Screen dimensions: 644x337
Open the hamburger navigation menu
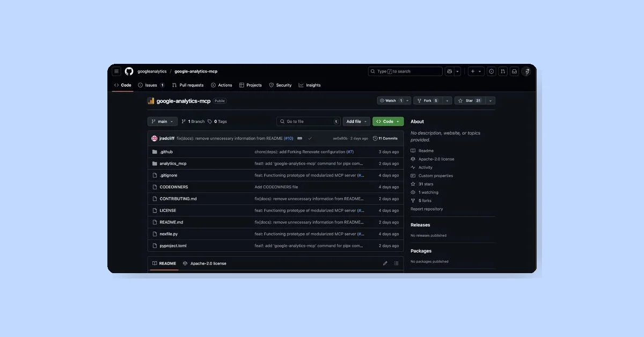[x=116, y=71]
